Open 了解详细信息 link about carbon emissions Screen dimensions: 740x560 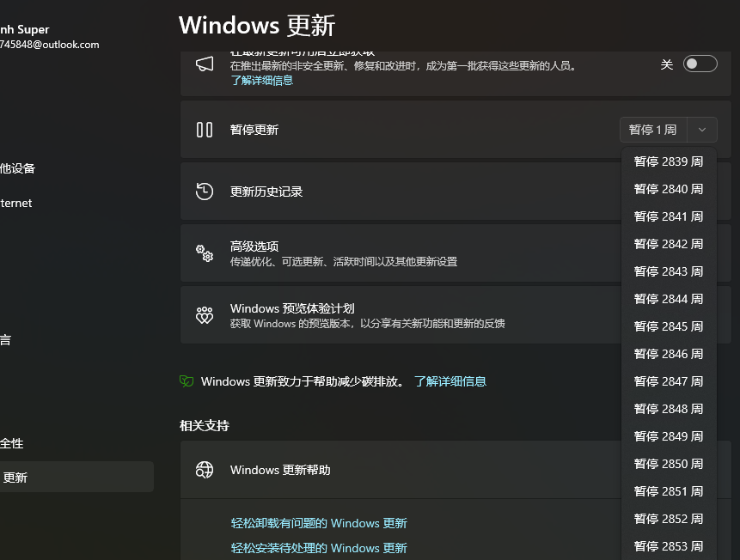450,381
